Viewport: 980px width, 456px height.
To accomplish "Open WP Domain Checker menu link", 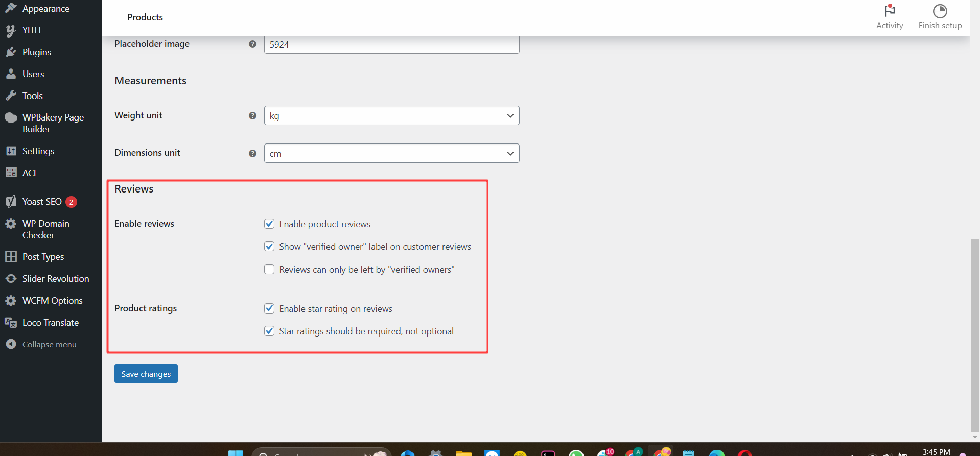I will [46, 229].
